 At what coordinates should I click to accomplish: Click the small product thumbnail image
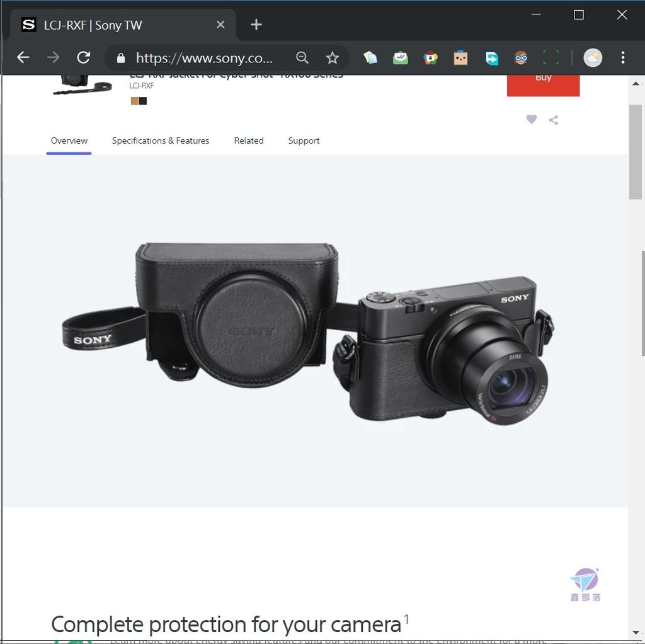pyautogui.click(x=83, y=85)
